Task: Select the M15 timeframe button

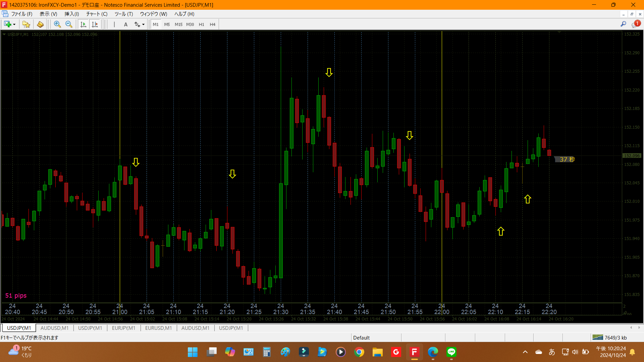Action: (178, 24)
